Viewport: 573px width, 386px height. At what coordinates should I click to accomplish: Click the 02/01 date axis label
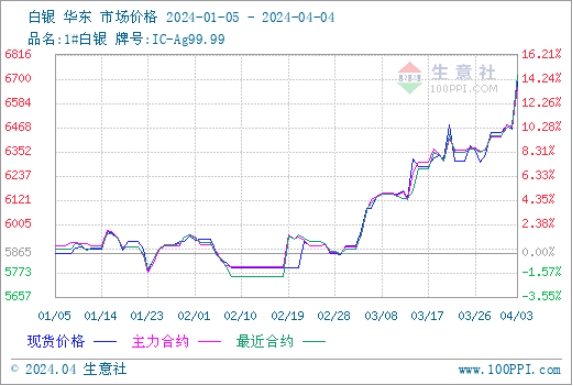tap(194, 316)
